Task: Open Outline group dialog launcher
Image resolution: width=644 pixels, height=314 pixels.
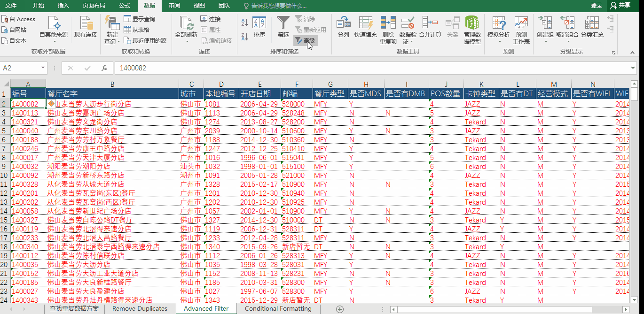Action: [x=613, y=53]
